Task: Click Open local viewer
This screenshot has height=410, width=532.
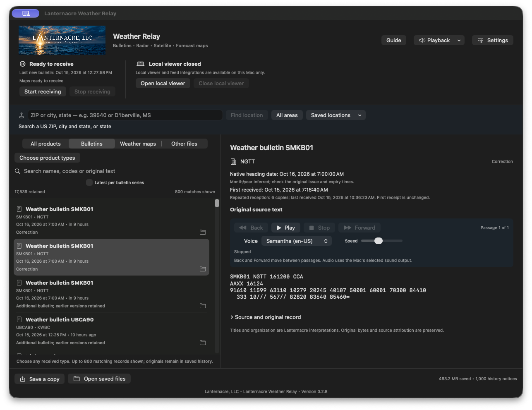Action: click(163, 83)
